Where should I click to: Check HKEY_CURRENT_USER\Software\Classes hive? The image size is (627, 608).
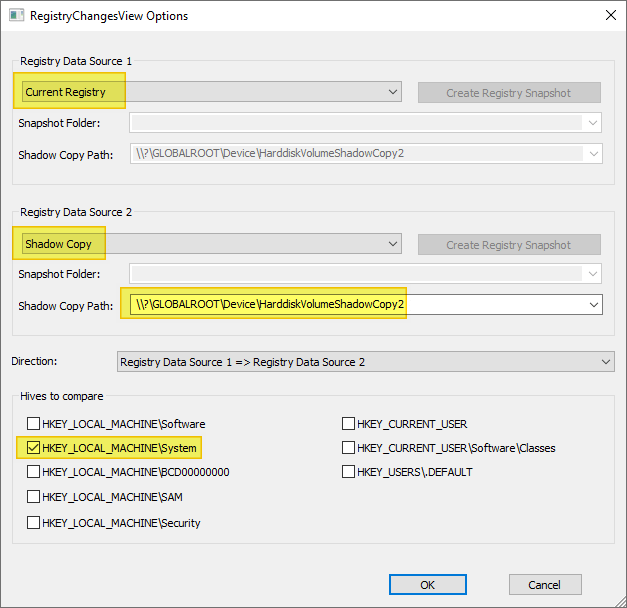(x=348, y=448)
